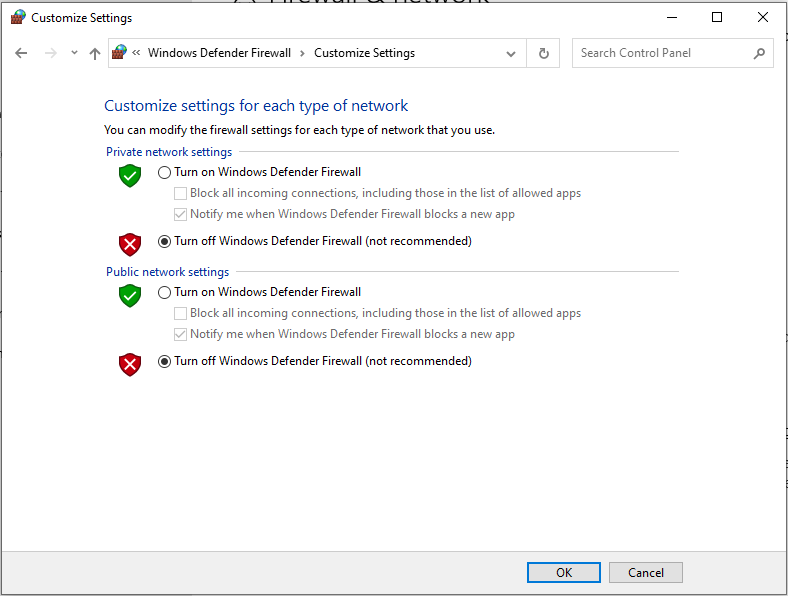Minimize the Customize Settings window
Screen dimensions: 788x596
pos(672,18)
